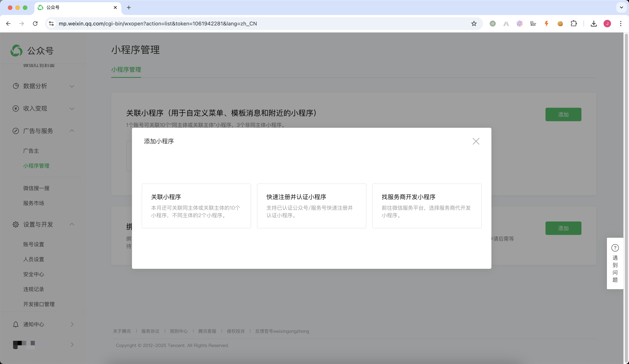Image resolution: width=629 pixels, height=364 pixels.
Task: Click the 公众号 logo icon
Action: pos(16,51)
